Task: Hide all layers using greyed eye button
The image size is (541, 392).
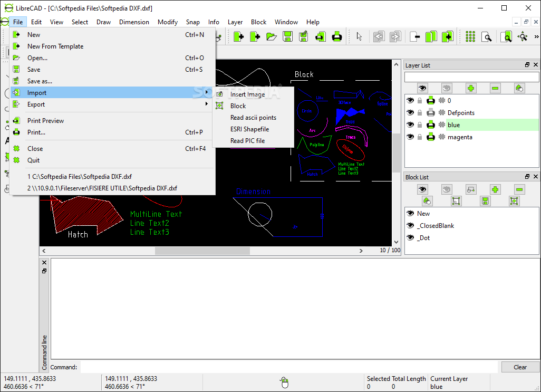Action: point(447,88)
